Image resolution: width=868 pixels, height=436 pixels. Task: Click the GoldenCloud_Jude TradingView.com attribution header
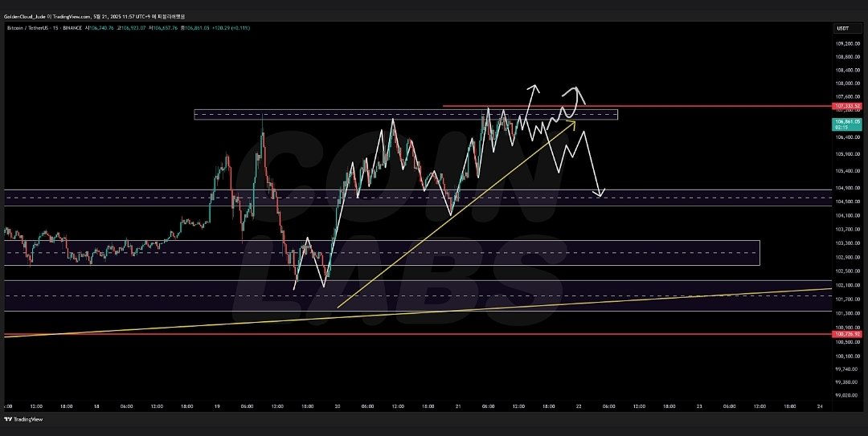coord(93,17)
